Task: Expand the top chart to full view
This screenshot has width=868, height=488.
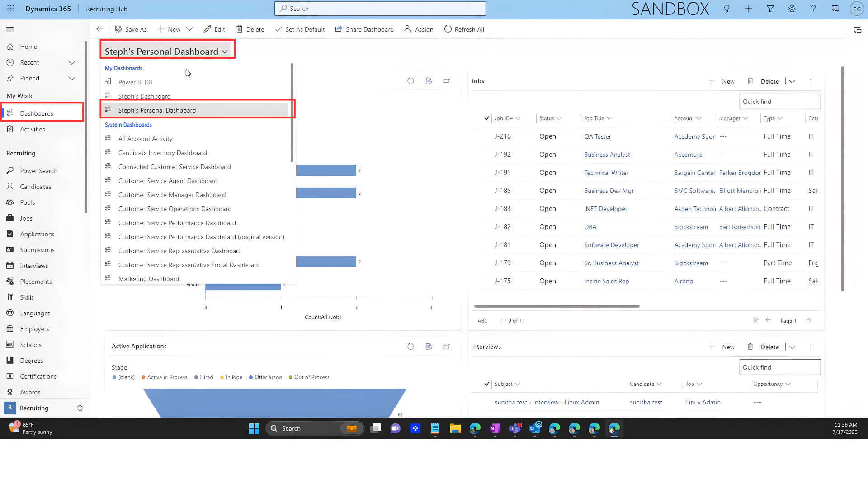Action: pos(447,81)
